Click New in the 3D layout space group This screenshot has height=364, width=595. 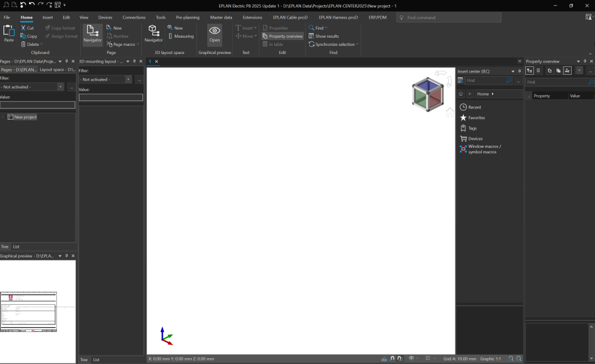[175, 28]
